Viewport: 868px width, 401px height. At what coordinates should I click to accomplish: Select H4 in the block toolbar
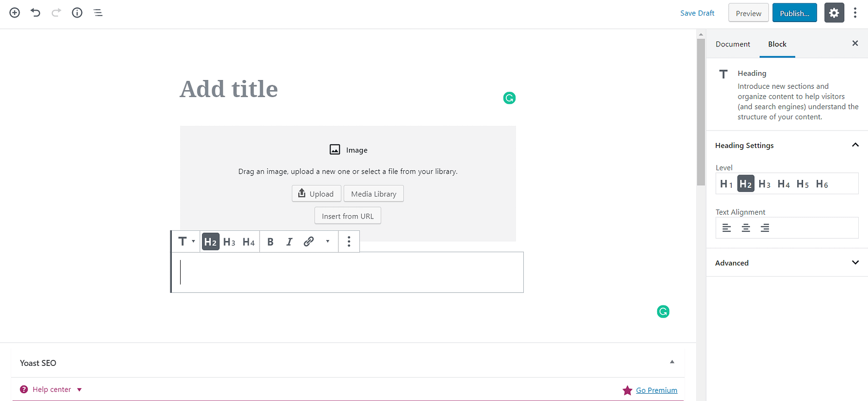click(248, 241)
